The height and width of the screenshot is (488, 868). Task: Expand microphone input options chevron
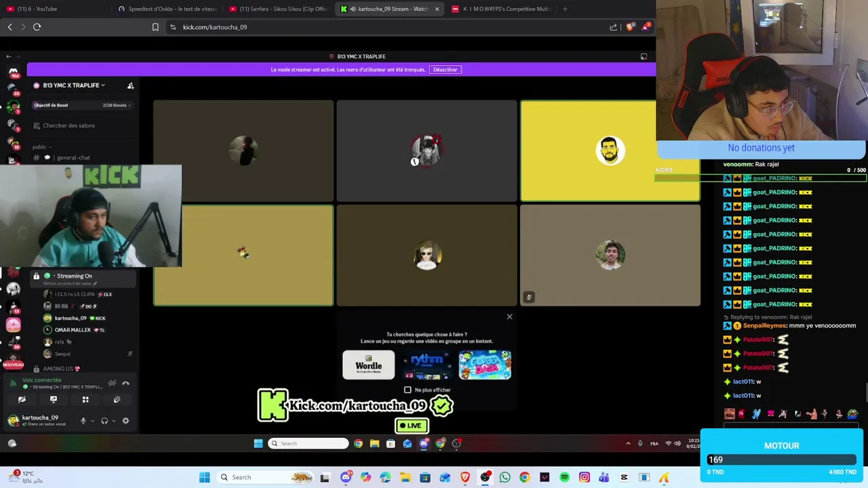pos(92,421)
